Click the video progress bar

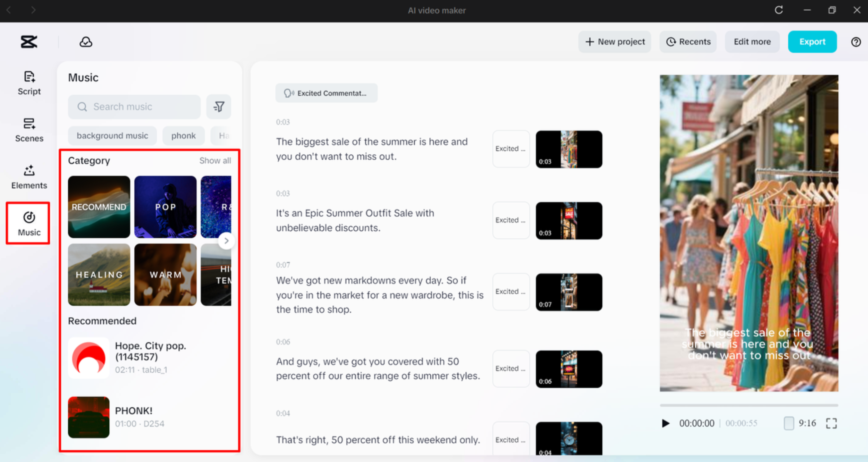point(748,406)
